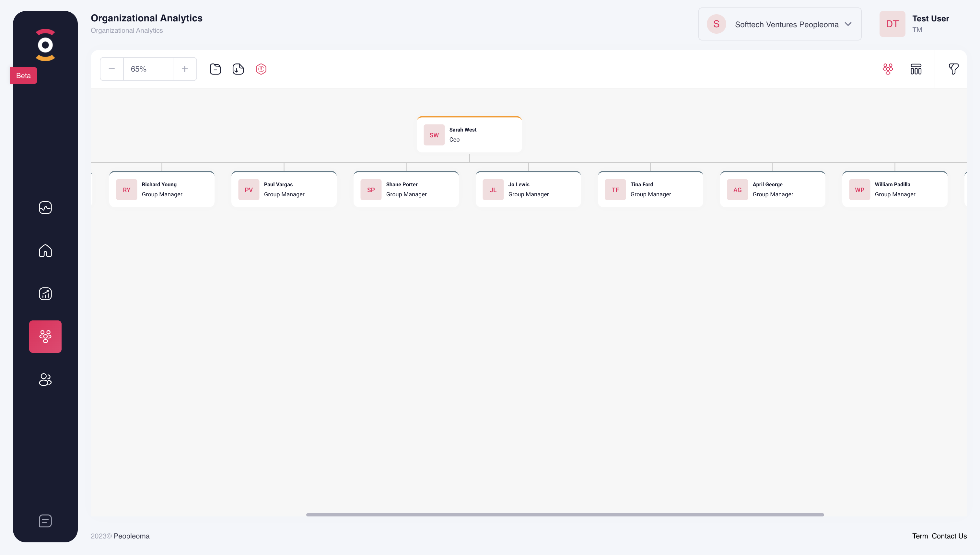Click the TM role label under Test User
980x555 pixels.
(917, 30)
